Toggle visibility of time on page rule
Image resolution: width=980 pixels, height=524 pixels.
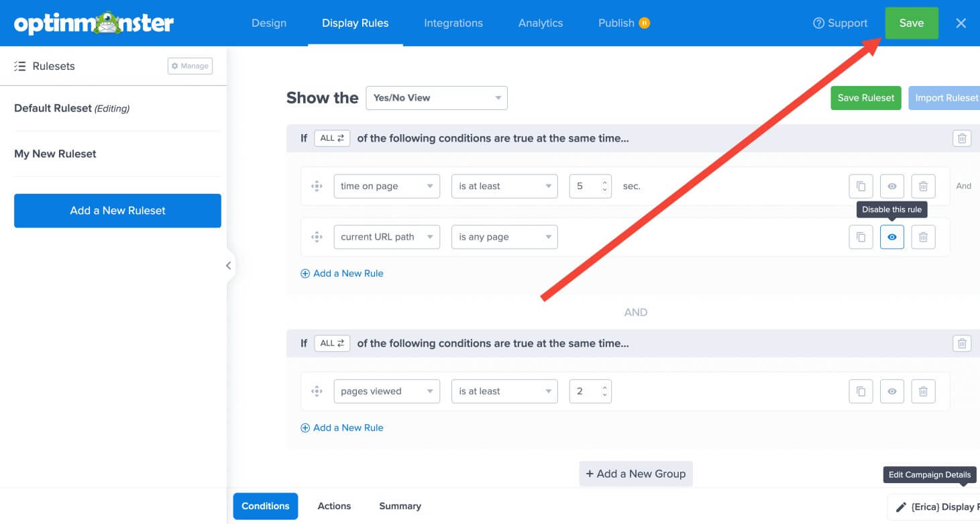[x=891, y=186]
